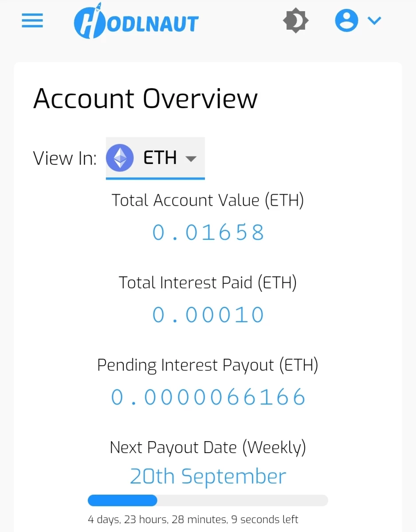416x532 pixels.
Task: Expand the account chevron dropdown
Action: click(374, 20)
